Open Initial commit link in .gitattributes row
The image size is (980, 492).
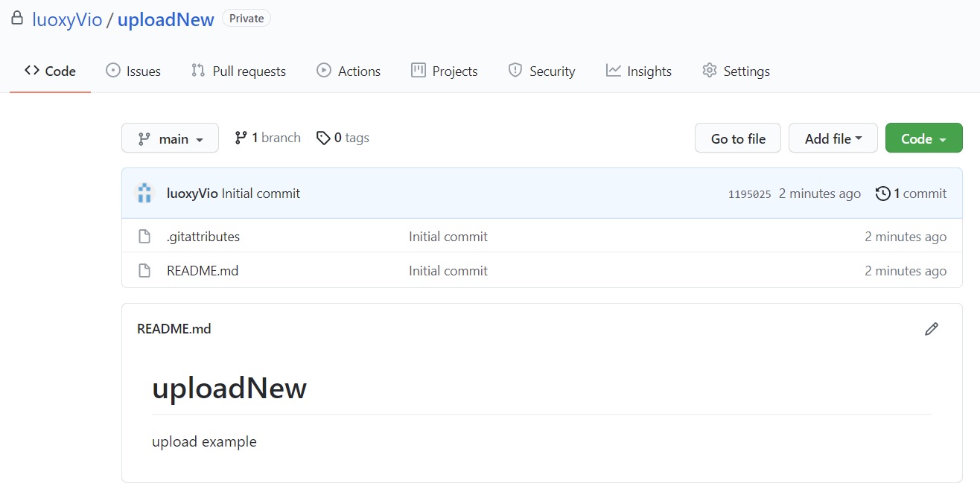[448, 237]
